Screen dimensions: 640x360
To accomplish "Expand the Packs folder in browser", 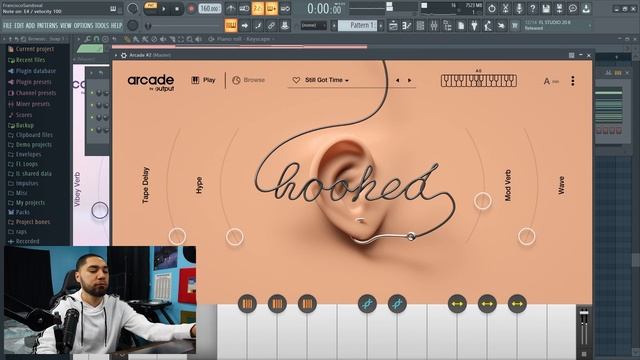I will tap(22, 212).
